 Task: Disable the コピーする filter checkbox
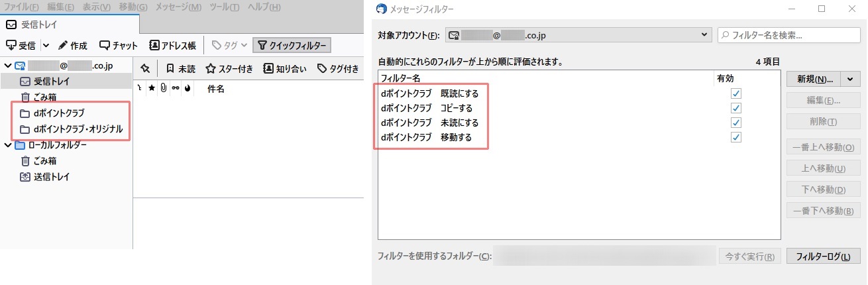coord(736,108)
